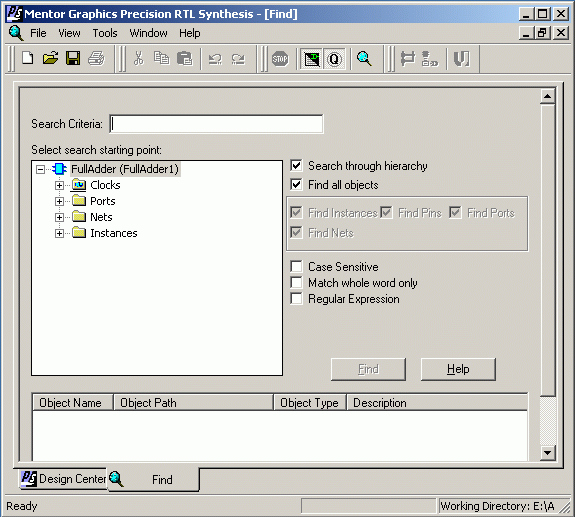Click the Undo toolbar icon
The width and height of the screenshot is (575, 517).
pyautogui.click(x=215, y=59)
